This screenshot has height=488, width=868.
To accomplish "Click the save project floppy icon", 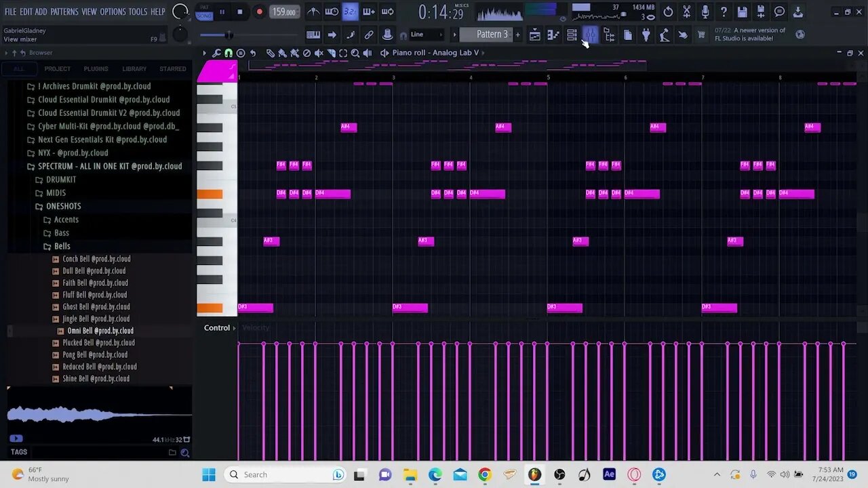I will [x=742, y=12].
